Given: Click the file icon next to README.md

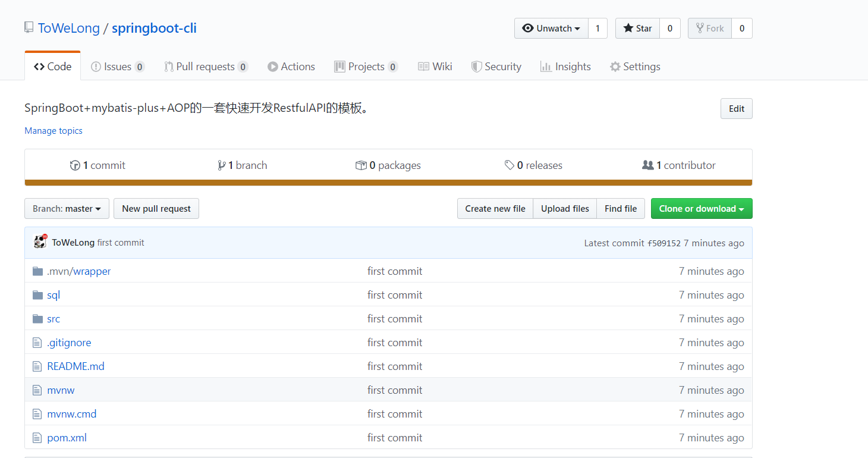Looking at the screenshot, I should click(37, 366).
